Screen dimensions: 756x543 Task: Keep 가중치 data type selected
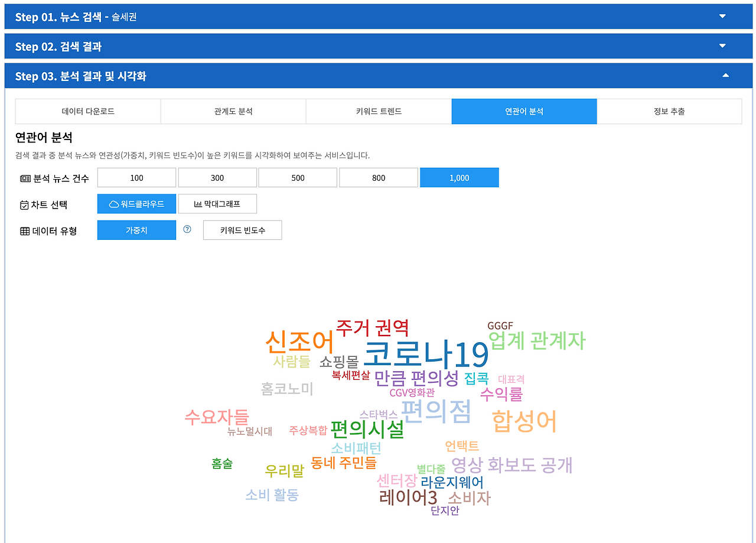136,229
